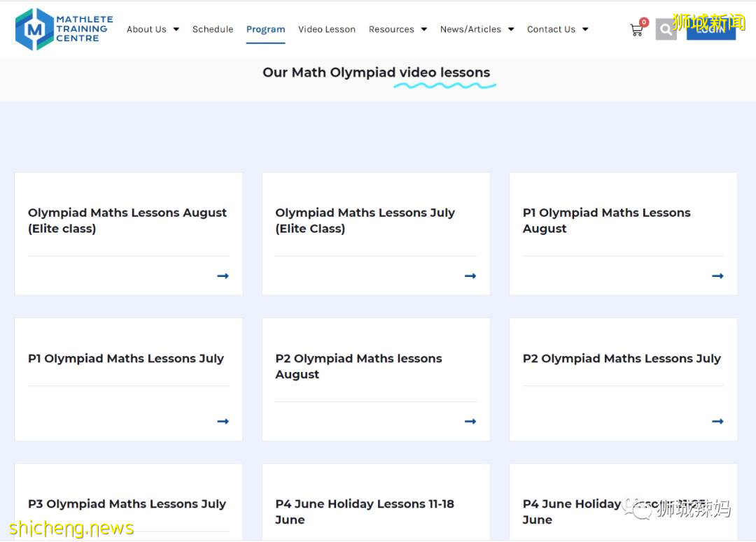The image size is (756, 542).
Task: Open the shopping cart icon
Action: pos(636,30)
